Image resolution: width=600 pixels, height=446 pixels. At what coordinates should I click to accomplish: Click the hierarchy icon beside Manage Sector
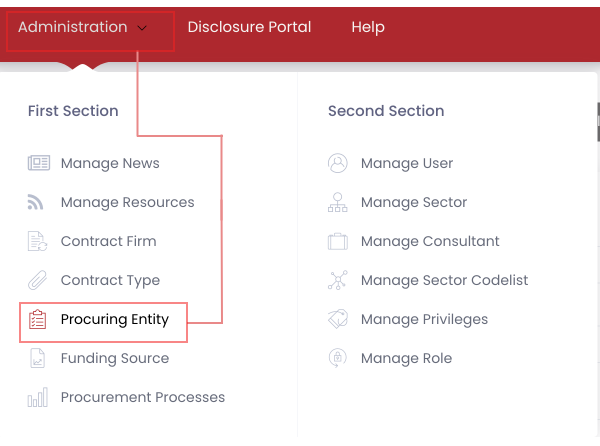(x=338, y=202)
